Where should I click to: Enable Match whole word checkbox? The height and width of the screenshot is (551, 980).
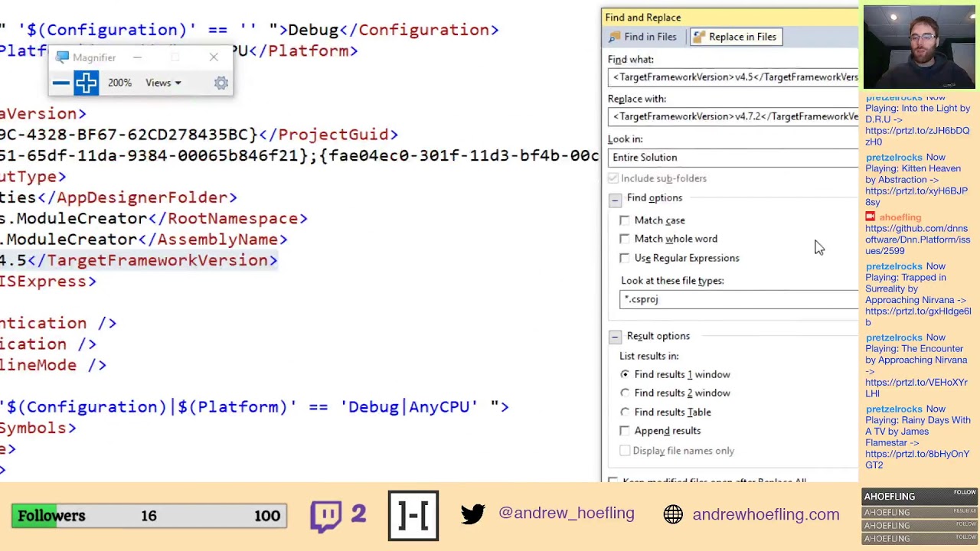[x=625, y=239]
